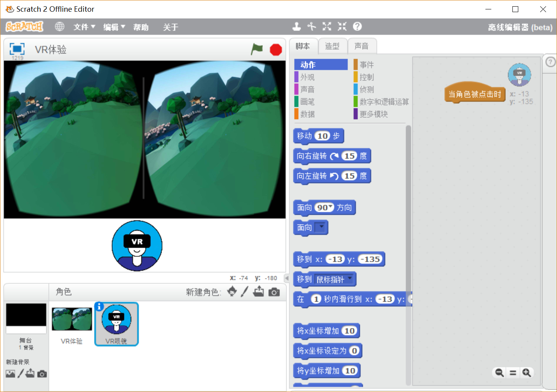Paint a new backdrop
This screenshot has width=557, height=392.
(x=21, y=374)
